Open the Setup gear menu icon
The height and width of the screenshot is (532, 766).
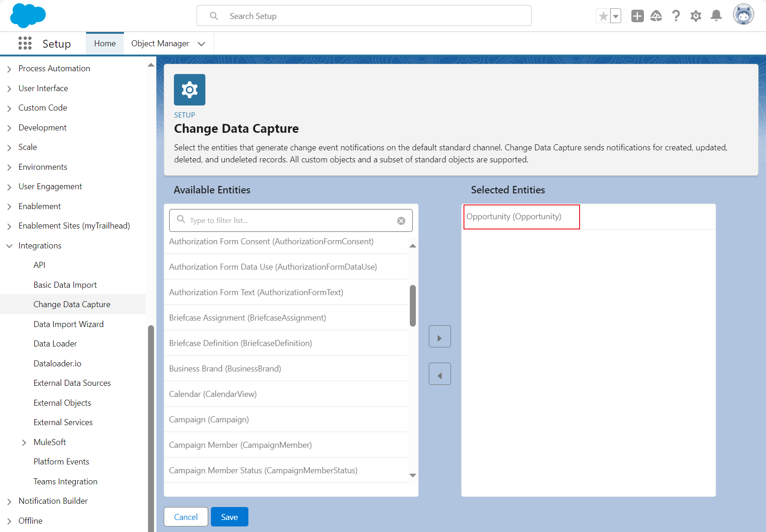coord(696,16)
